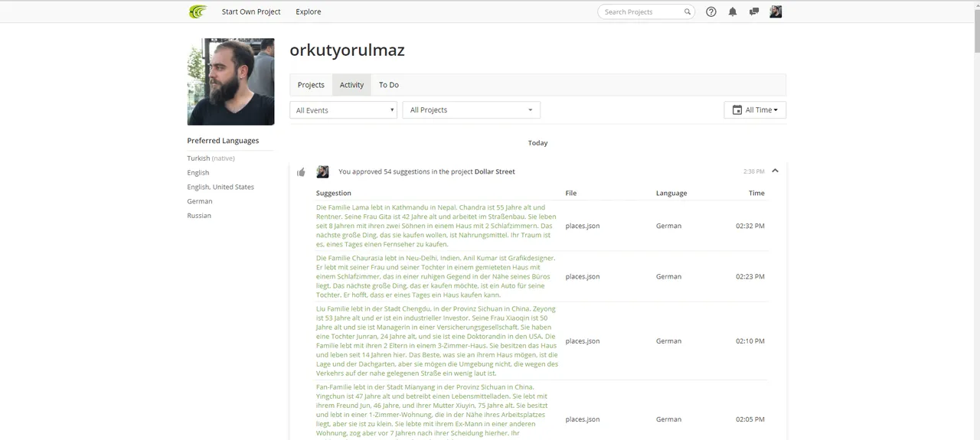Click places.json in the 02:10 PM row
Viewport: 980px width, 440px height.
pos(583,341)
